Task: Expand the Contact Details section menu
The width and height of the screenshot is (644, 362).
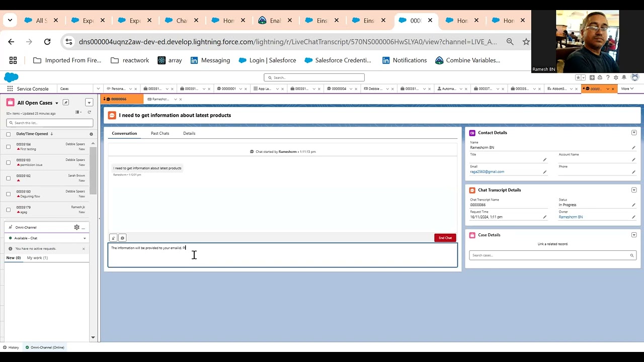Action: (634, 133)
